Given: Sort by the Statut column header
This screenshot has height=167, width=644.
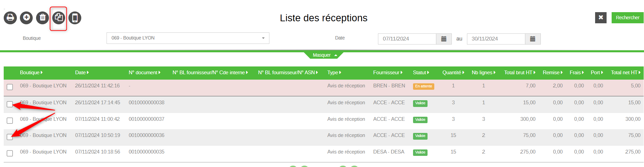Looking at the screenshot, I should tap(421, 73).
